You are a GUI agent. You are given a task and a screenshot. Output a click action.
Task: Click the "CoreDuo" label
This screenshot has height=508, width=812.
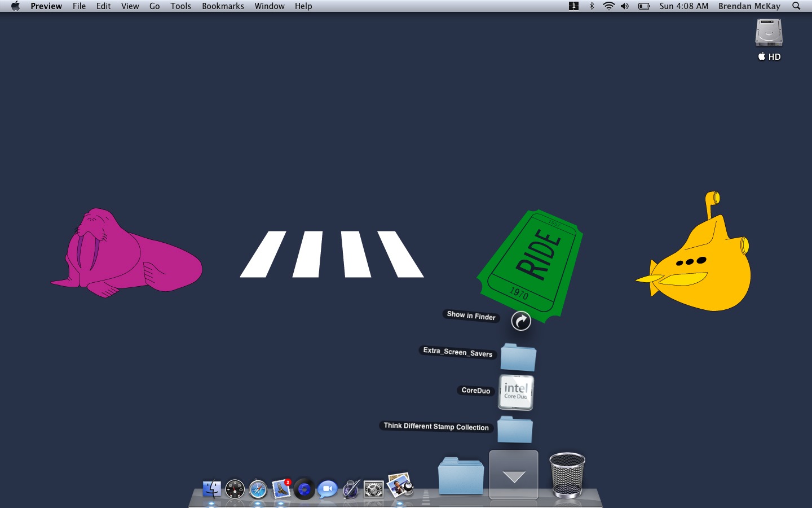[476, 390]
